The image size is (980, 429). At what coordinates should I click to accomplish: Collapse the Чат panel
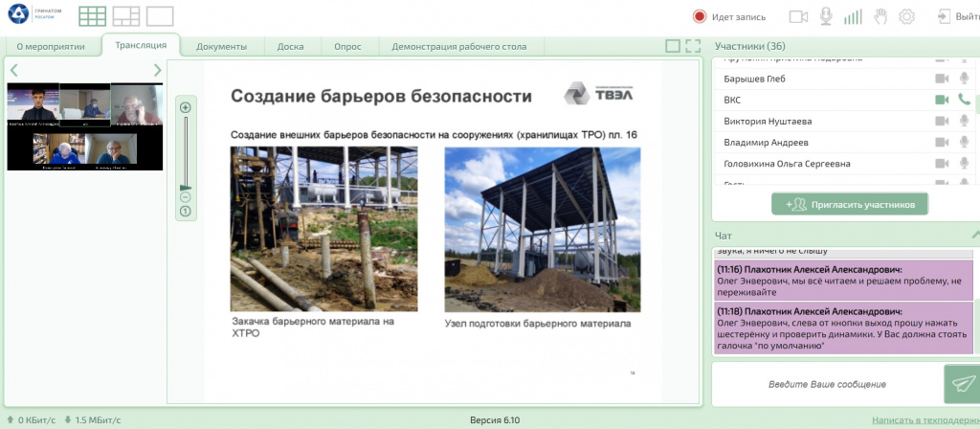[x=974, y=235]
